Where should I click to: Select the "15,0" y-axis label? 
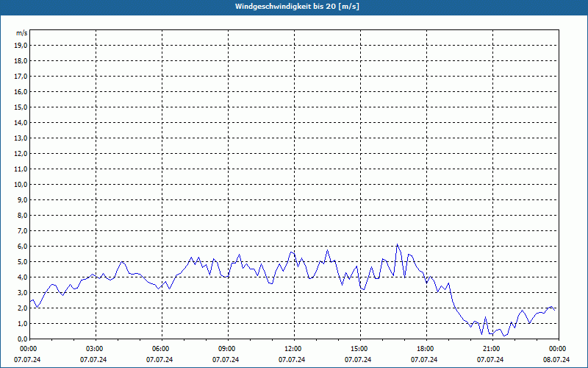pos(21,107)
